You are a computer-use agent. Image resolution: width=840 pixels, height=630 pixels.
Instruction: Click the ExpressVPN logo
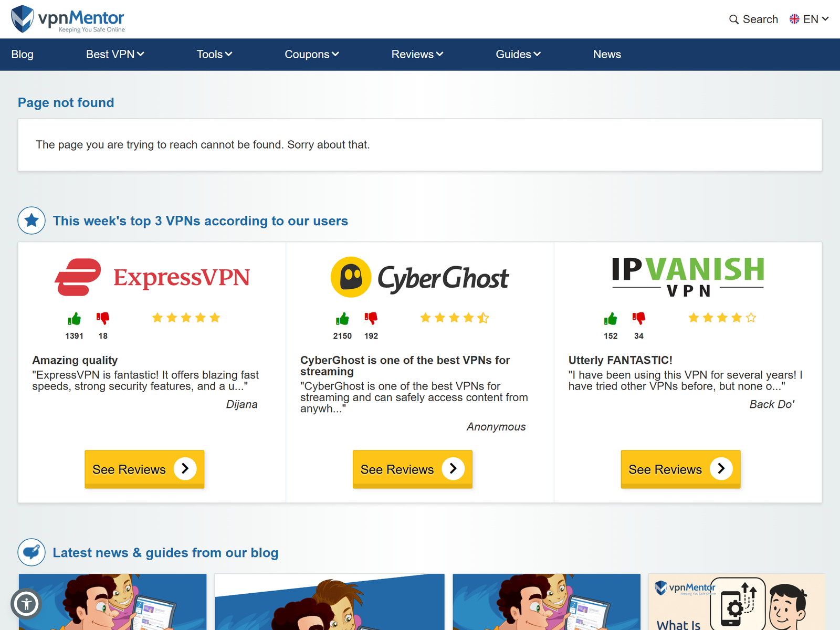(x=152, y=277)
